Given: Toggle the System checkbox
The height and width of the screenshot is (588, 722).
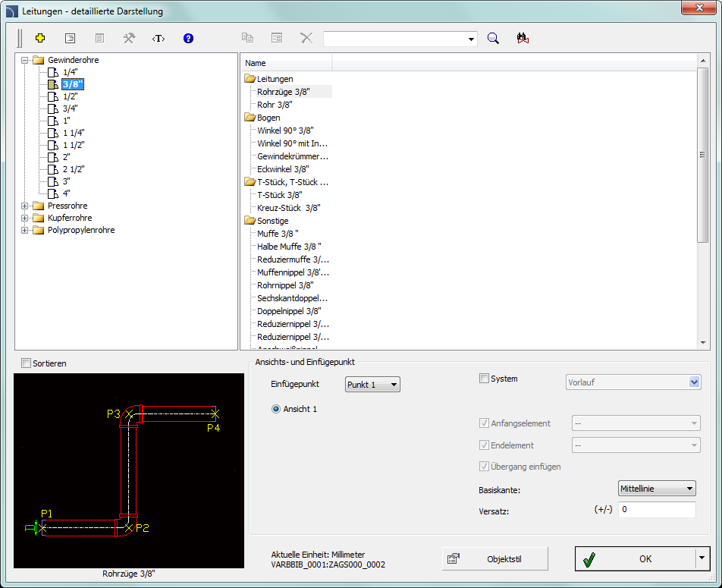Looking at the screenshot, I should coord(484,379).
